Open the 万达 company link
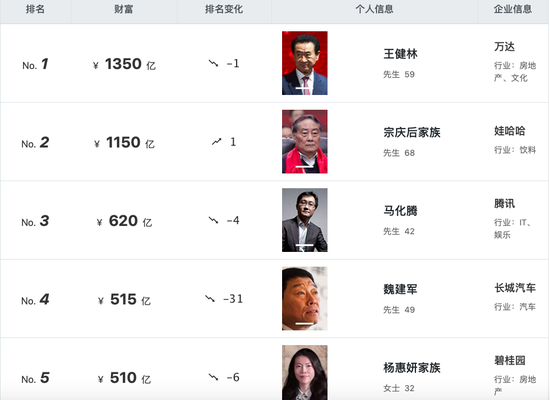This screenshot has height=400, width=550. [504, 46]
